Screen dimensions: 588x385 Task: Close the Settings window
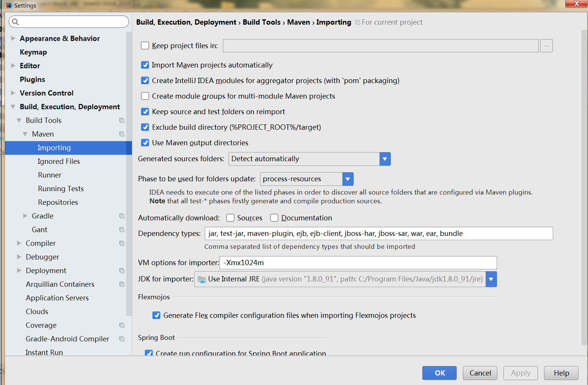576,4
